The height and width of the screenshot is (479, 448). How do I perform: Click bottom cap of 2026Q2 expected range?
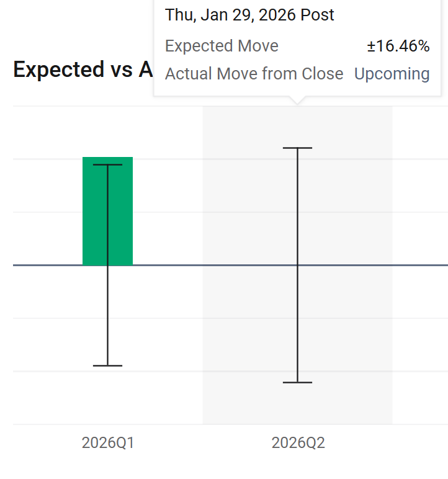tap(297, 382)
